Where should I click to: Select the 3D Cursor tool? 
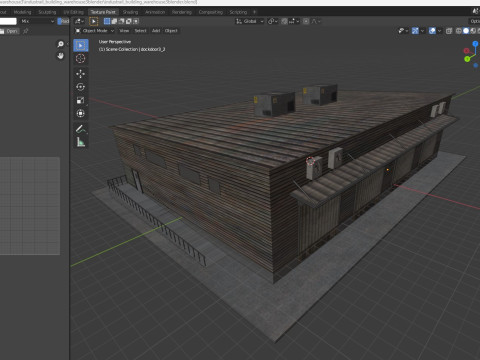click(x=81, y=59)
